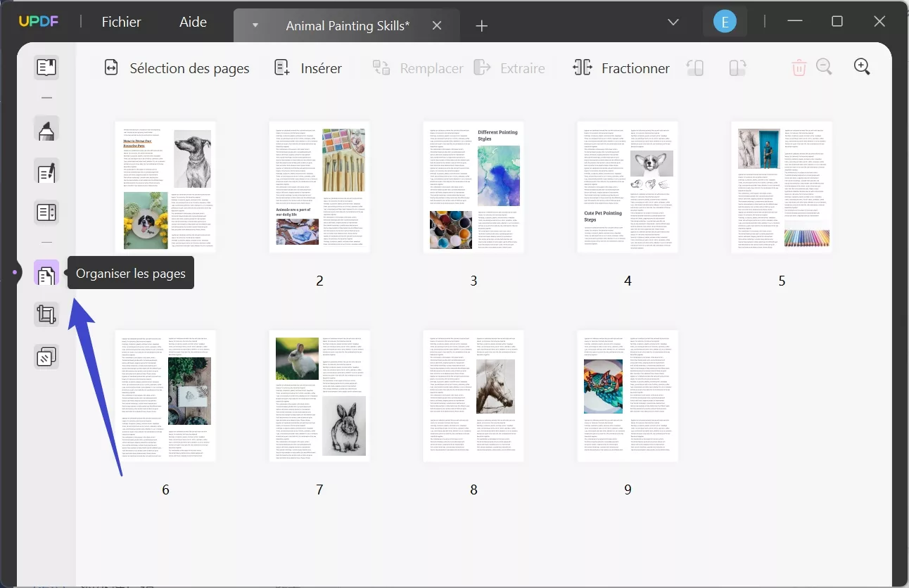
Task: Open the tab list dropdown chevron
Action: click(x=673, y=22)
